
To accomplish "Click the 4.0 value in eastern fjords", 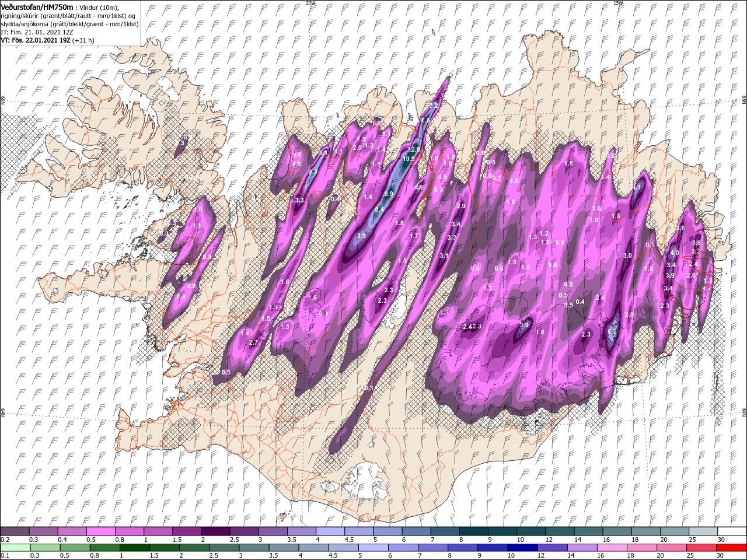I will coord(675,253).
